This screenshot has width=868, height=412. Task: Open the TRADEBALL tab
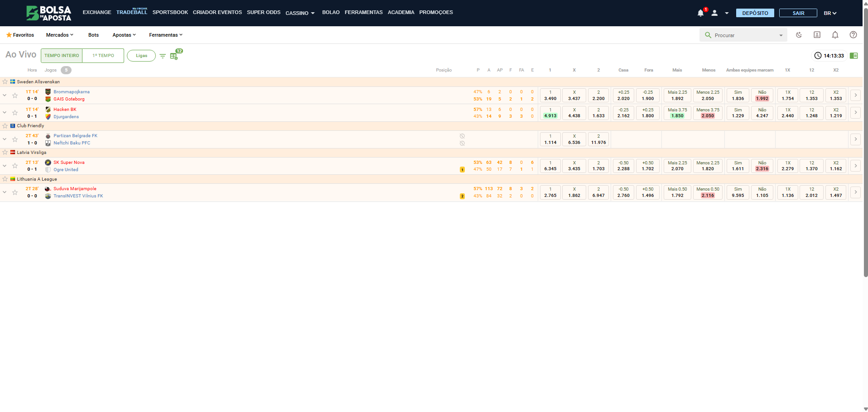tap(132, 12)
